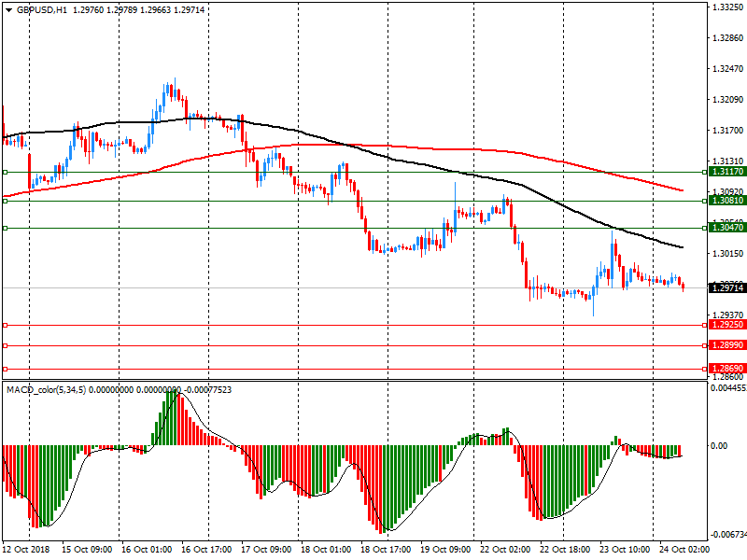This screenshot has width=747, height=560.
Task: Select the red 1.28990 support level tag
Action: click(726, 345)
